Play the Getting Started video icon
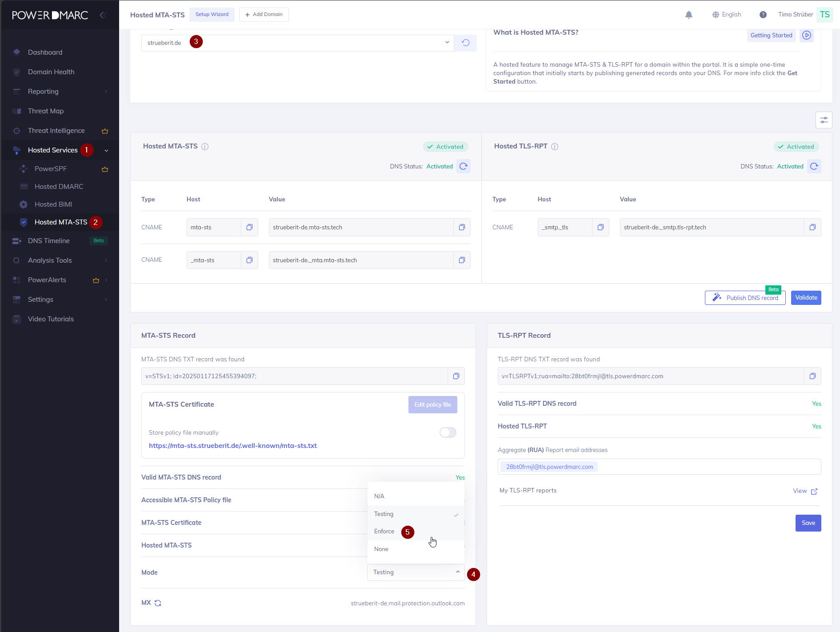The width and height of the screenshot is (840, 632). pyautogui.click(x=806, y=36)
